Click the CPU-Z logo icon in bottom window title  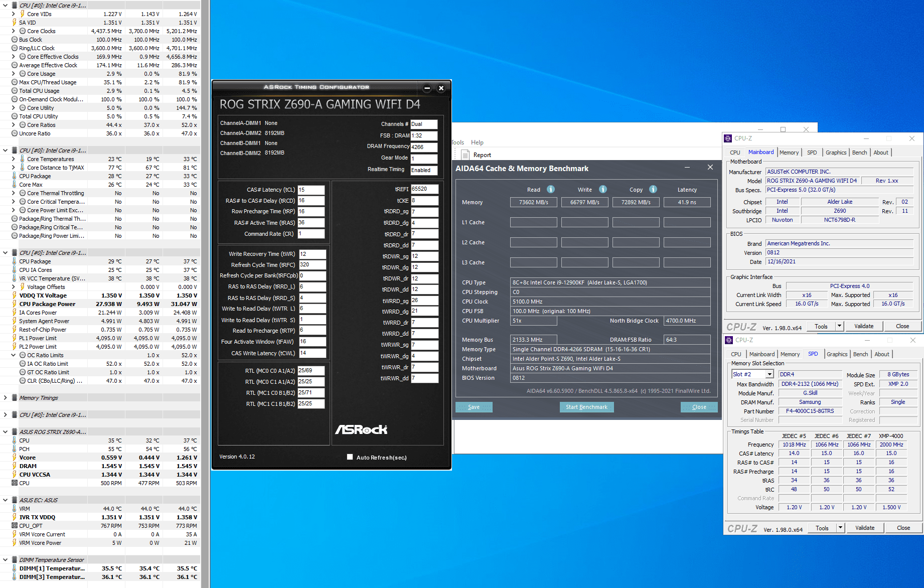tap(729, 340)
